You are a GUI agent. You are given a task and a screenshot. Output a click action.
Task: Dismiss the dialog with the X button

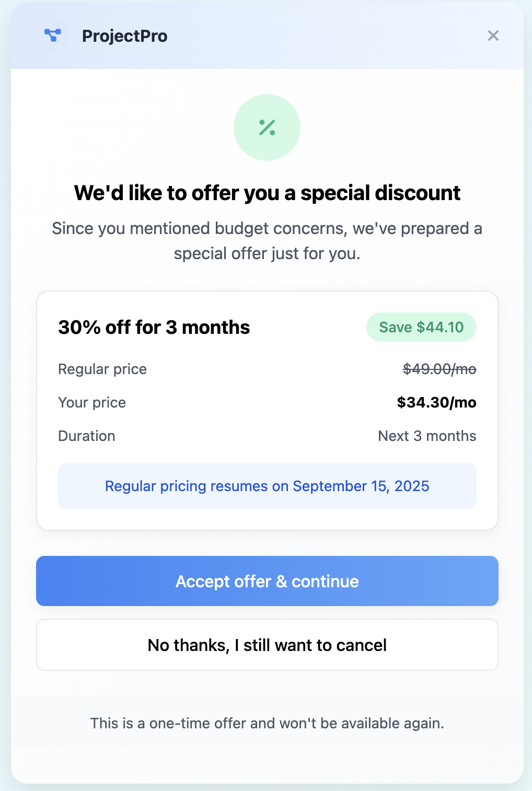(493, 36)
